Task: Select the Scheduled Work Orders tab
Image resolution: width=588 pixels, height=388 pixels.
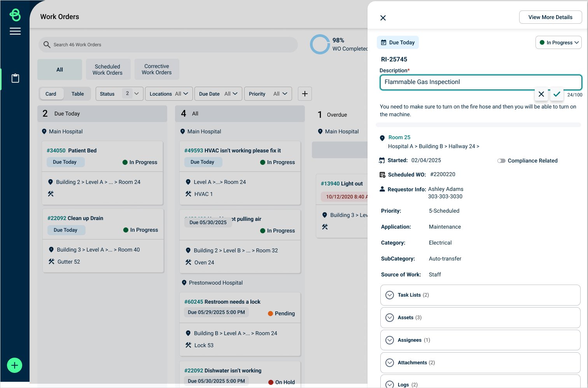Action: [x=107, y=70]
